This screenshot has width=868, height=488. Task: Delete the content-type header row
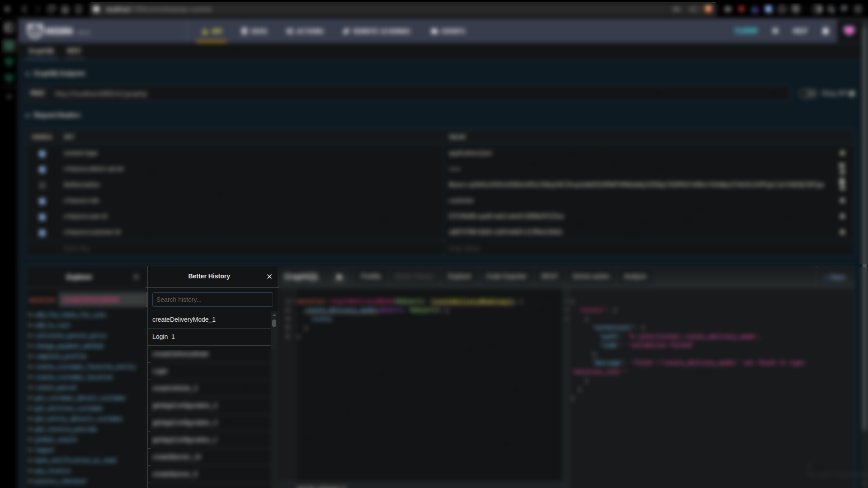842,153
